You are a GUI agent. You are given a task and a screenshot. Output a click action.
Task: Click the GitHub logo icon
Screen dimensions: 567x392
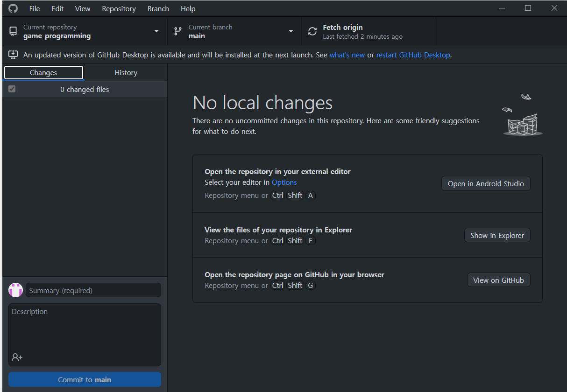pyautogui.click(x=13, y=8)
